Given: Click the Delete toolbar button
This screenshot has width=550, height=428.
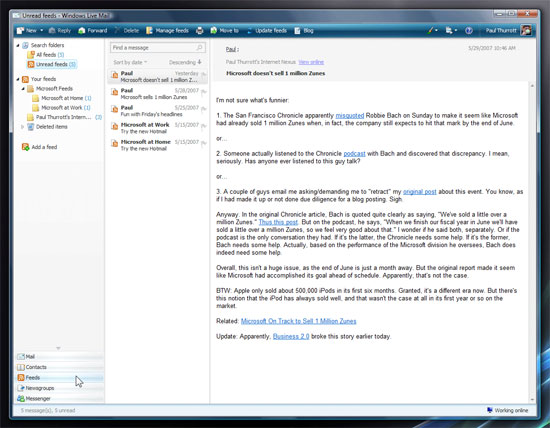Looking at the screenshot, I should 127,31.
